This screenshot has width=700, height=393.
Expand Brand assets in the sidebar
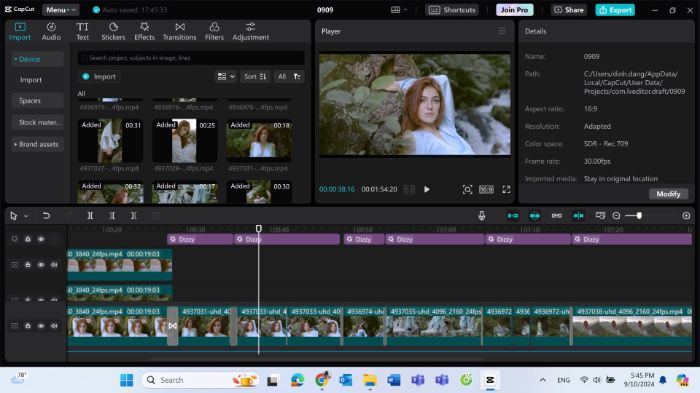click(x=37, y=144)
